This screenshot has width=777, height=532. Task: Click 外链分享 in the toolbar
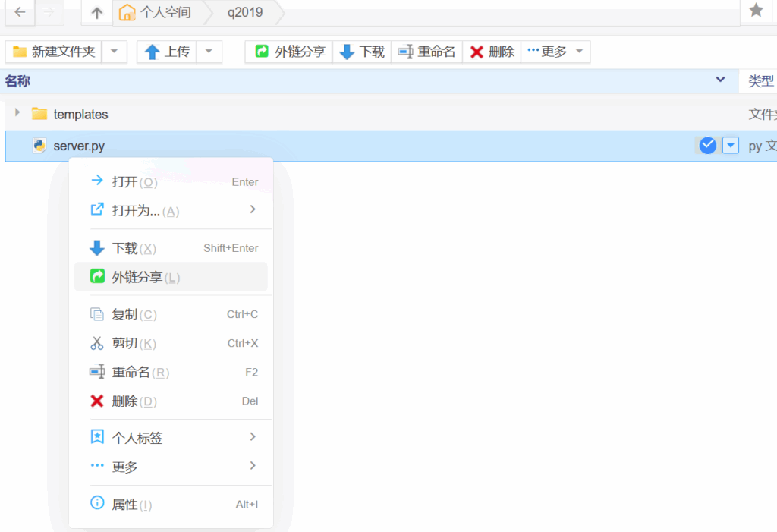pyautogui.click(x=290, y=52)
